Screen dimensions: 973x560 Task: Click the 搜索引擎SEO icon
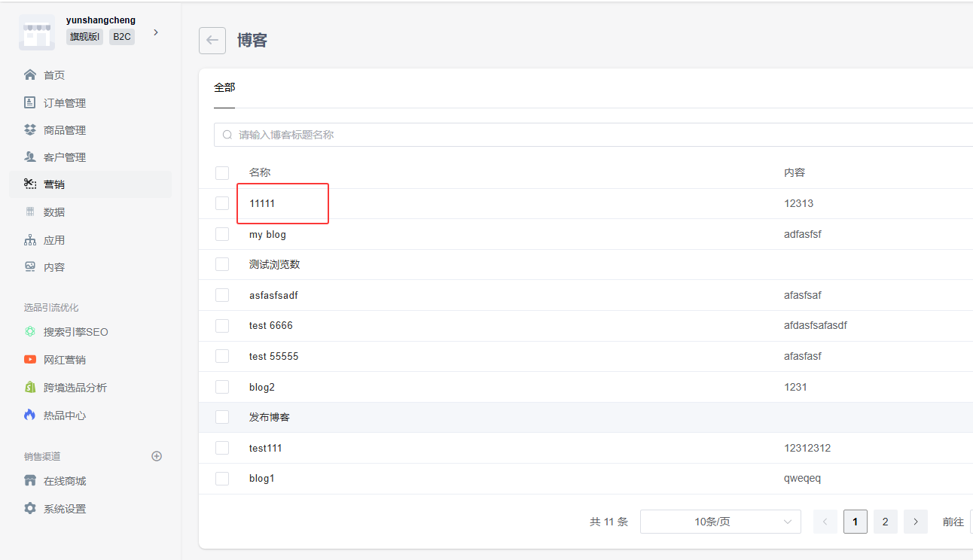pos(30,332)
